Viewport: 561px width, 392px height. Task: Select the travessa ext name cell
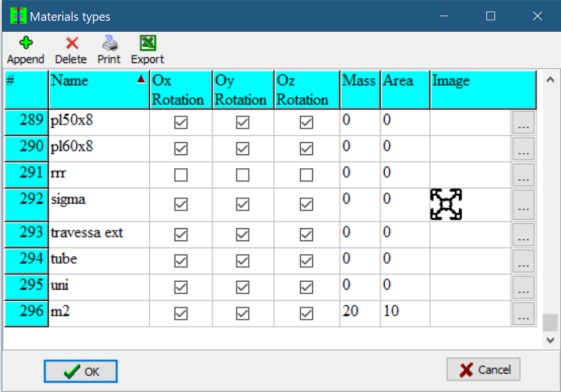pos(98,234)
